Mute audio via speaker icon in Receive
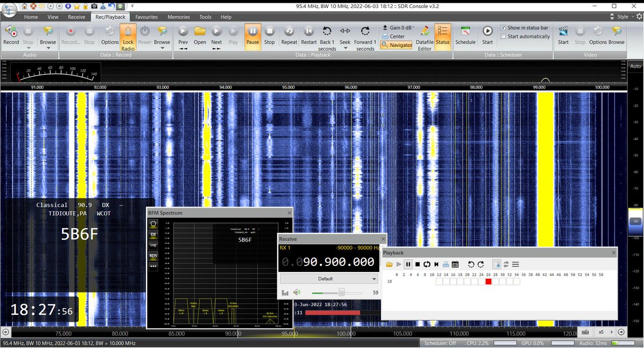The width and height of the screenshot is (644, 348). [297, 293]
